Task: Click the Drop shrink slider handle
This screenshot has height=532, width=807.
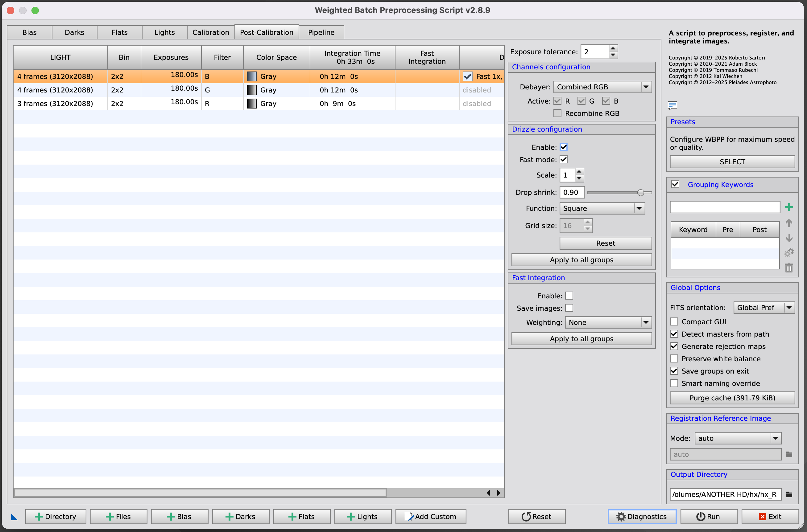Action: [x=640, y=192]
